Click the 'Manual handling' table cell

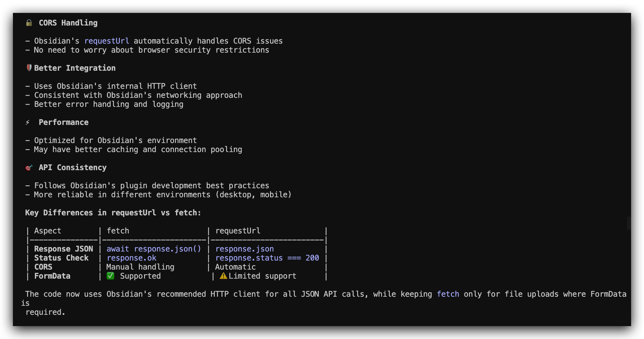tap(140, 267)
